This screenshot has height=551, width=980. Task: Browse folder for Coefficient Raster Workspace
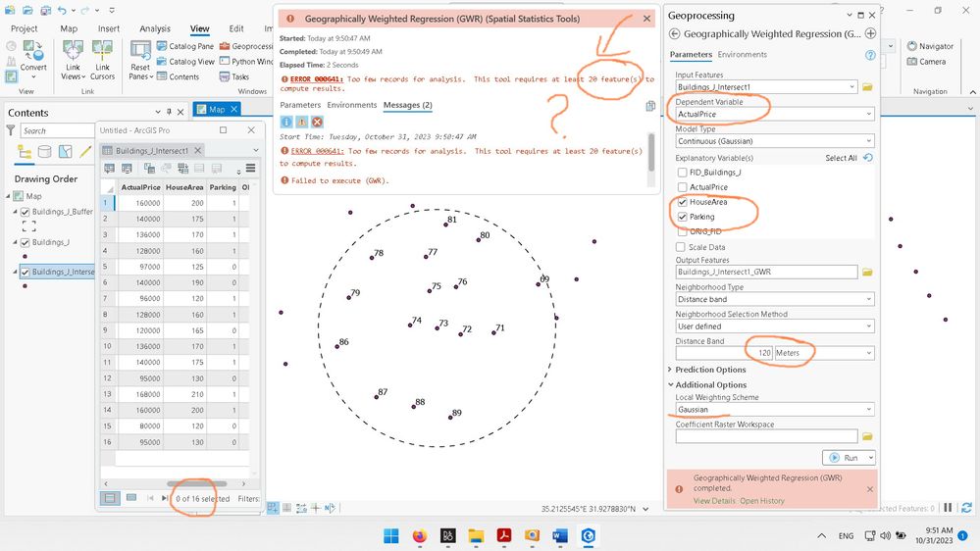(867, 436)
